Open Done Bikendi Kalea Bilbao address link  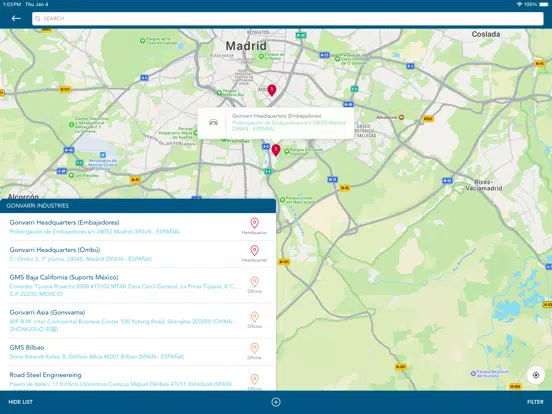[x=97, y=357]
